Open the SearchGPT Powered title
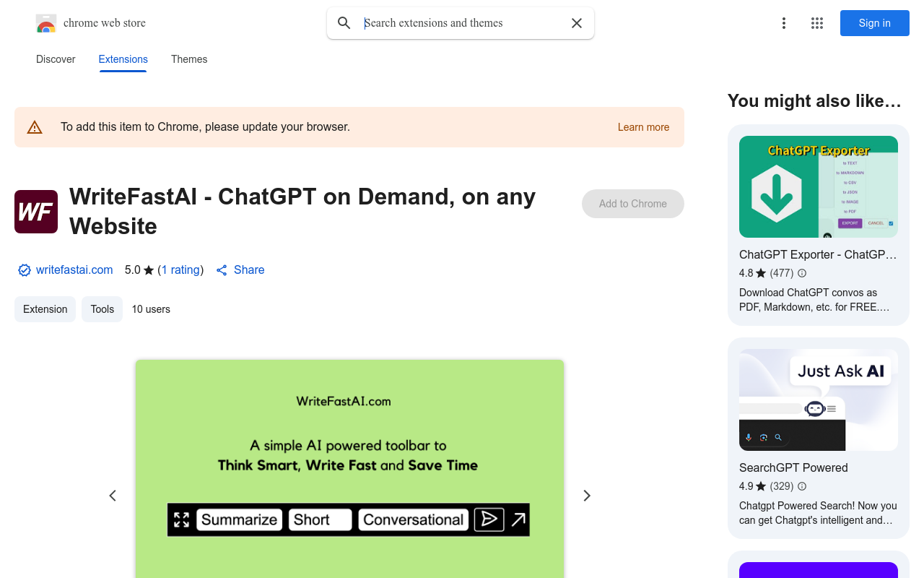The image size is (924, 578). (x=793, y=467)
